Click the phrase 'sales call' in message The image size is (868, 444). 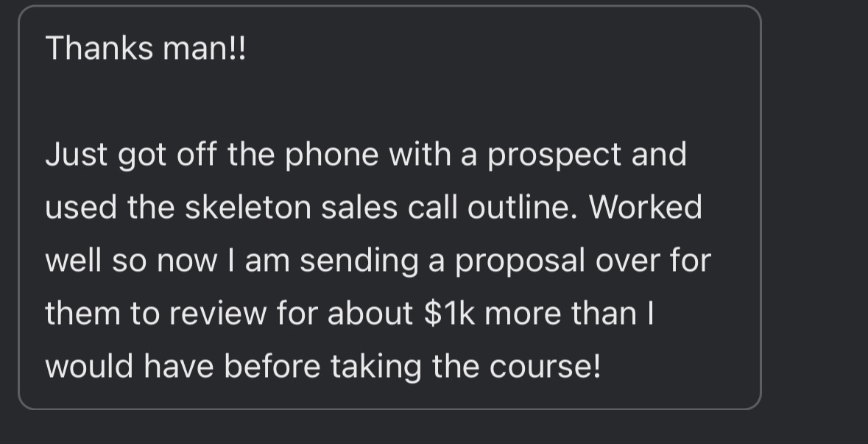coord(389,207)
